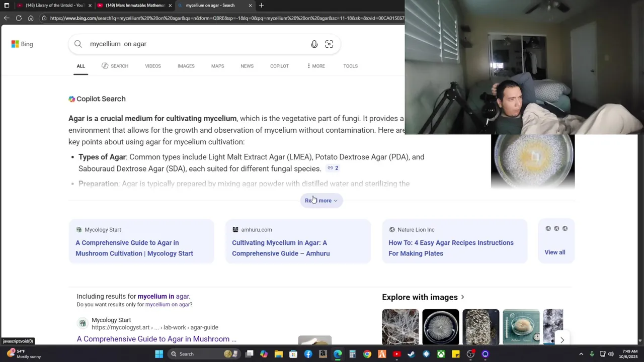Open the first explore image thumbnail
This screenshot has width=644, height=362.
coord(400,327)
